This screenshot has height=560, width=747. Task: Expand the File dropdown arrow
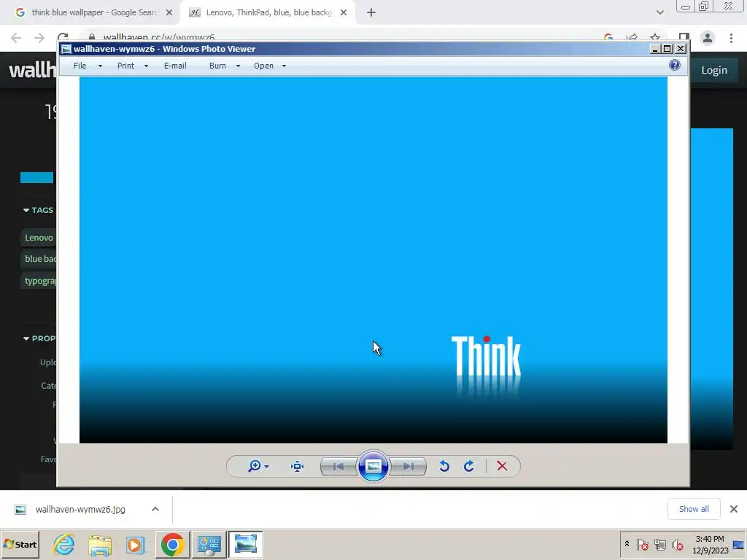tap(100, 66)
